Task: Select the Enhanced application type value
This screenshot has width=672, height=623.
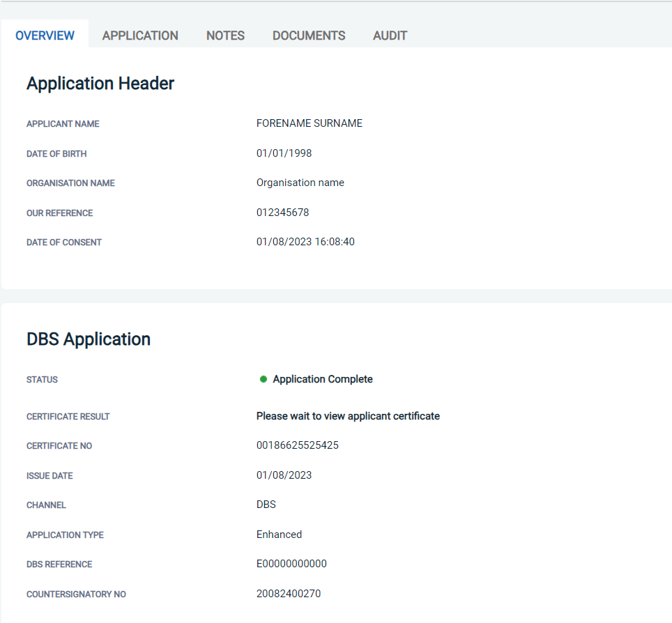Action: 279,534
